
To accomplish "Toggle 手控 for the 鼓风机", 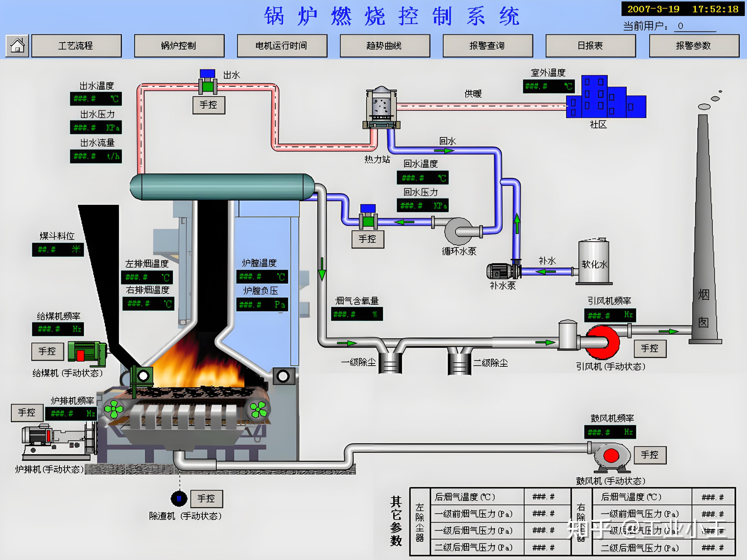I will pos(650,455).
